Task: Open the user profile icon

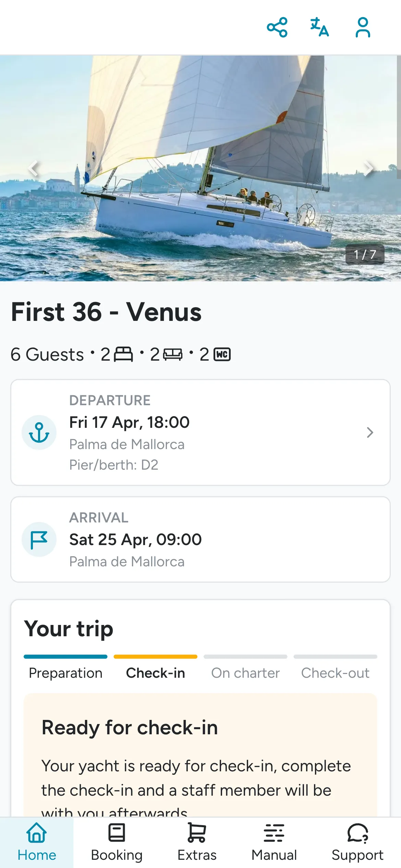Action: [363, 27]
